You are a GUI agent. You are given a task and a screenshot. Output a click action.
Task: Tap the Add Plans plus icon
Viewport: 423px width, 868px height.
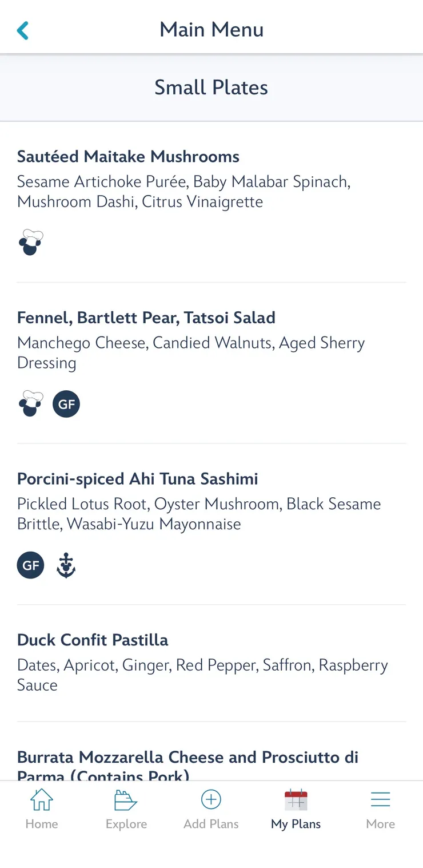pos(211,800)
